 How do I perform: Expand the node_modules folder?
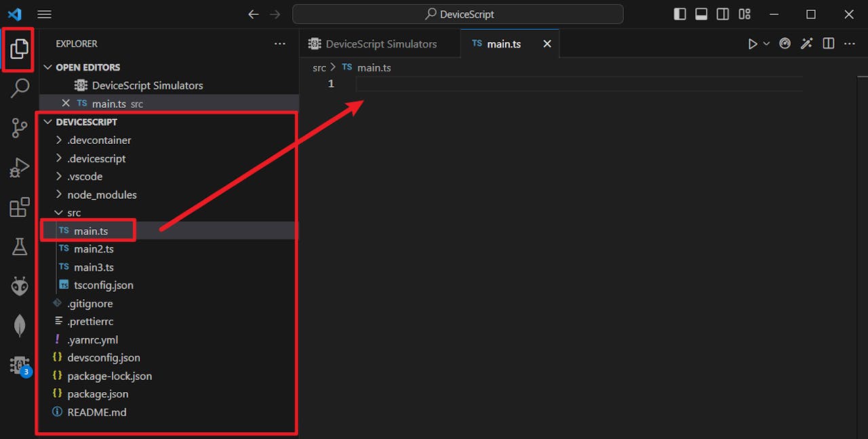169,195
